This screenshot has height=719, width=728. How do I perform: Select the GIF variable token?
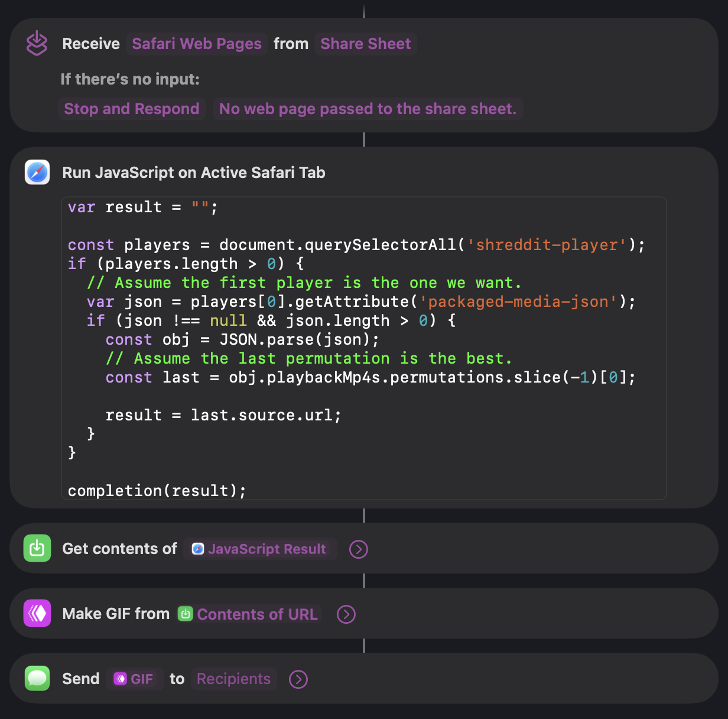point(134,679)
